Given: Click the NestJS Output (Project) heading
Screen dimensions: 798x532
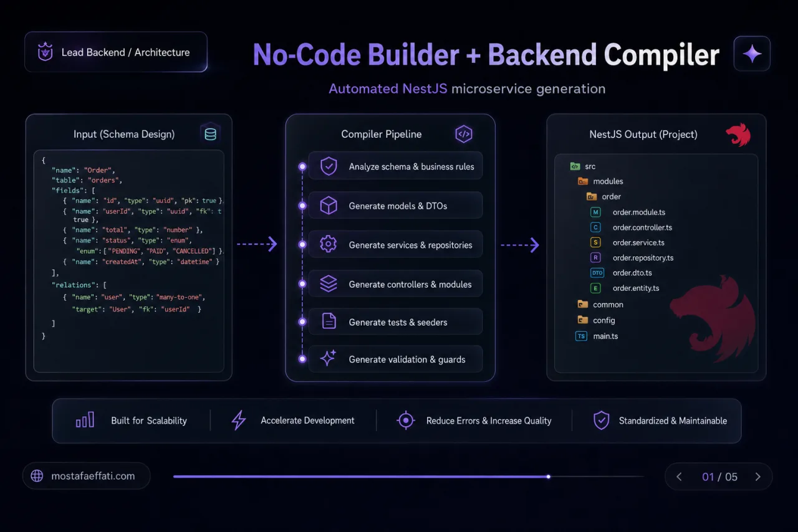Looking at the screenshot, I should (x=643, y=134).
